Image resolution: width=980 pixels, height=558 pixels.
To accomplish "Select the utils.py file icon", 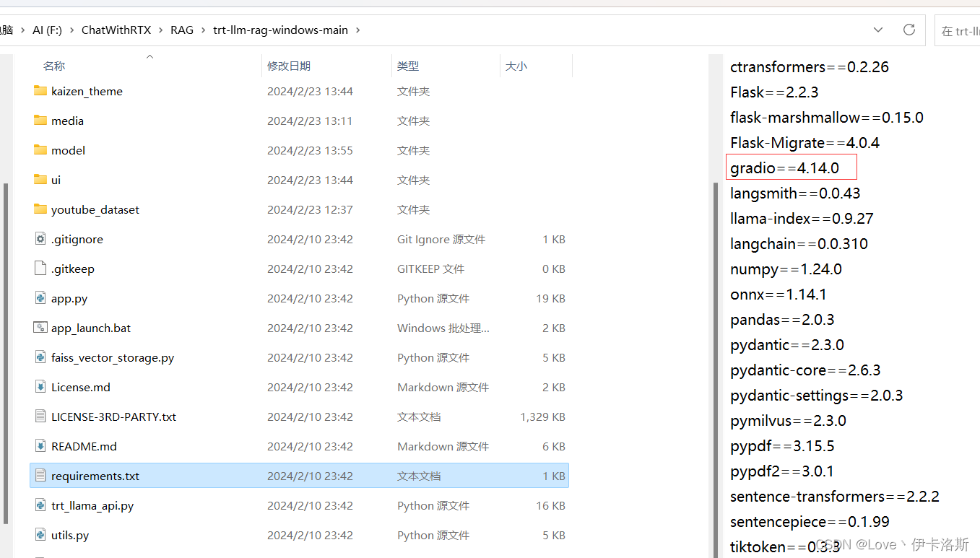I will pos(40,535).
